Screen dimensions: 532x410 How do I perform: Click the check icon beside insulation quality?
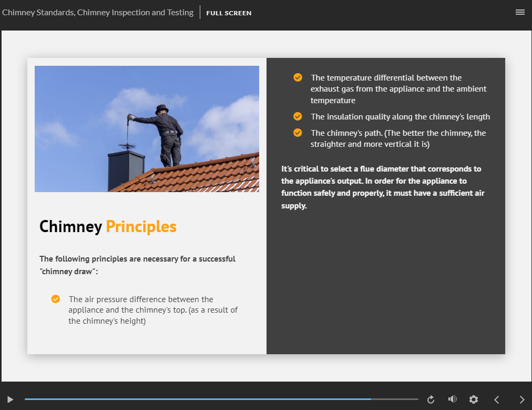tap(298, 116)
